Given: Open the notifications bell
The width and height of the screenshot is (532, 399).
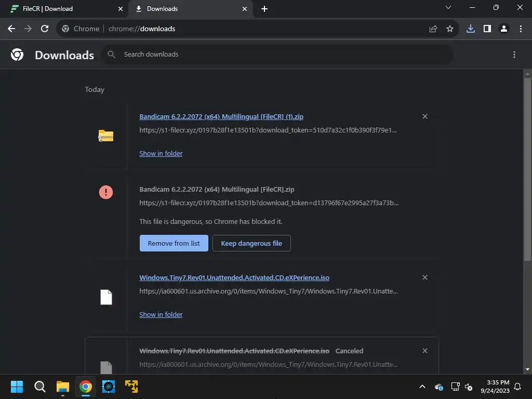Looking at the screenshot, I should pos(518,387).
